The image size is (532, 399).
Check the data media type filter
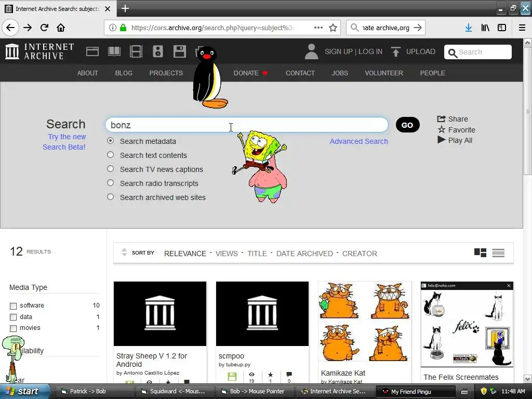pyautogui.click(x=13, y=317)
